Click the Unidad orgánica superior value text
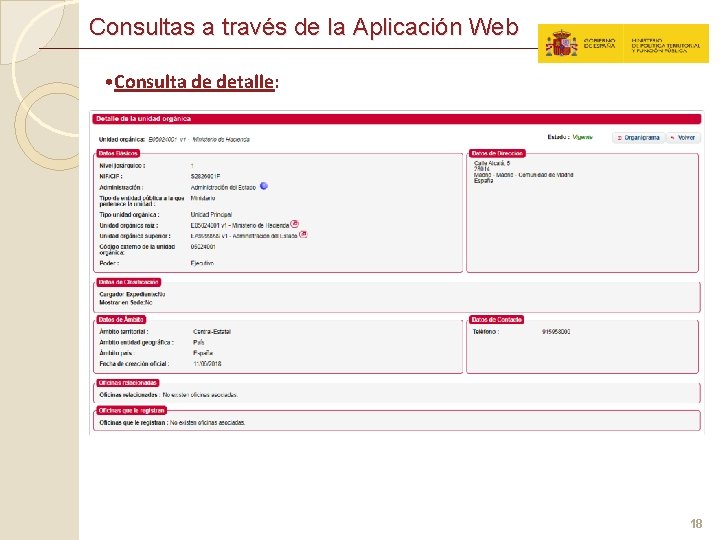 click(244, 236)
